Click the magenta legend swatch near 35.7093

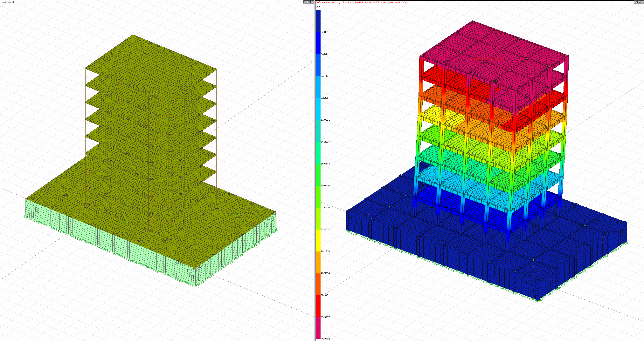tap(318, 328)
